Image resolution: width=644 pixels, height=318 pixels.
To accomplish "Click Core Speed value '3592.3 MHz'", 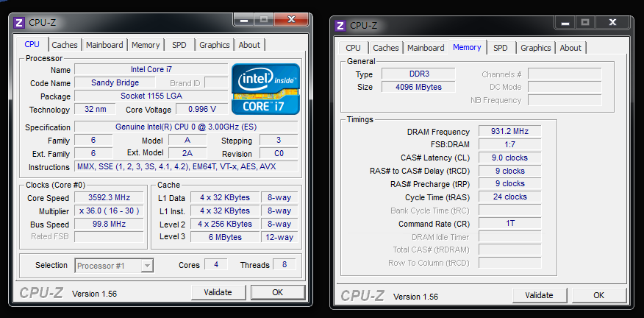I will tap(109, 197).
